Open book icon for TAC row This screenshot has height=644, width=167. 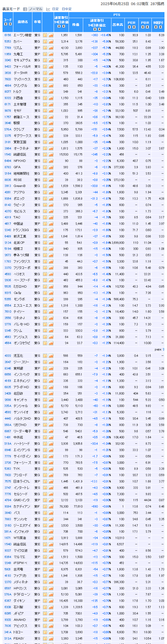45,217
